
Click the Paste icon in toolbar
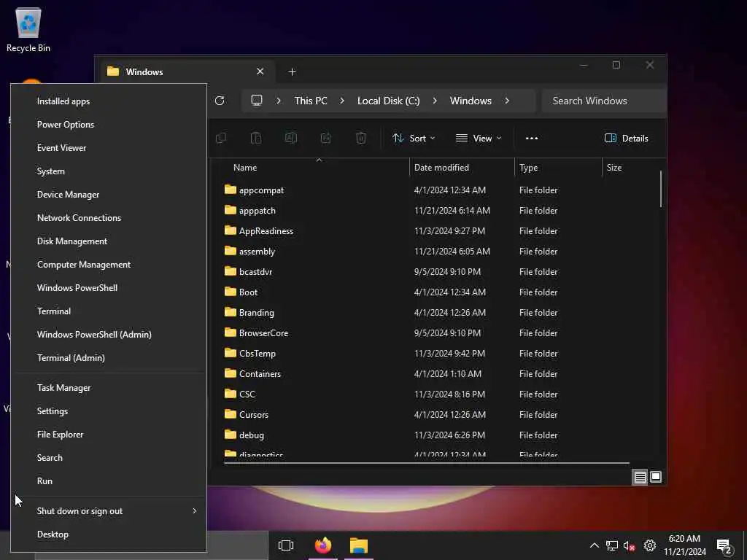(x=256, y=138)
